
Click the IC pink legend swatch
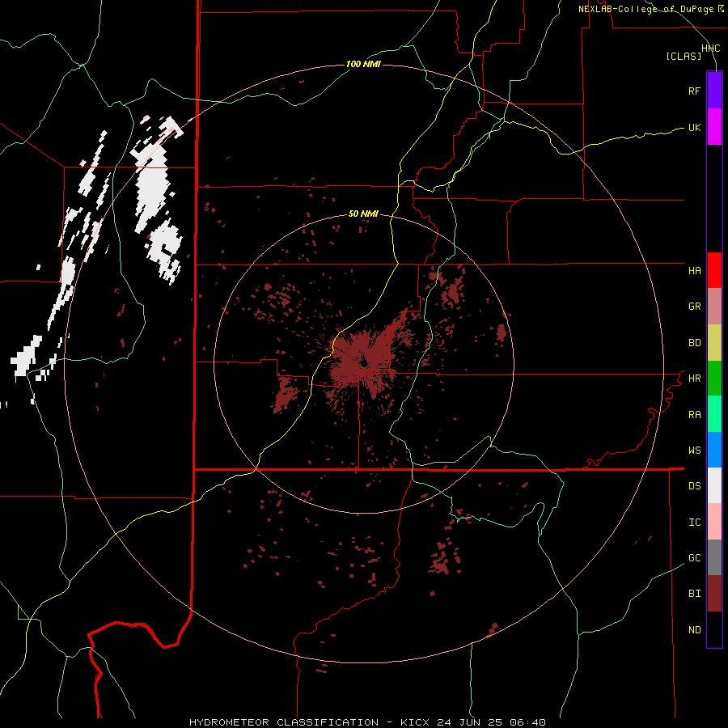[714, 522]
